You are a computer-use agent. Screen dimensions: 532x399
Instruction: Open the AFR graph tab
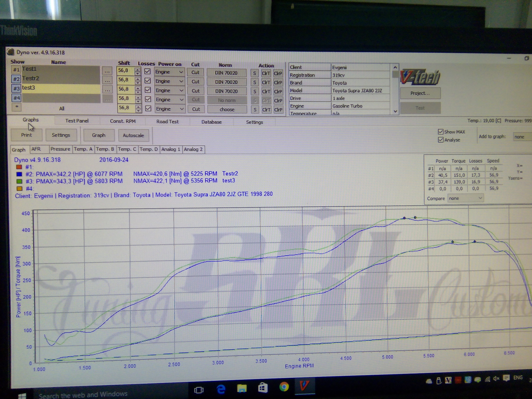tap(36, 149)
